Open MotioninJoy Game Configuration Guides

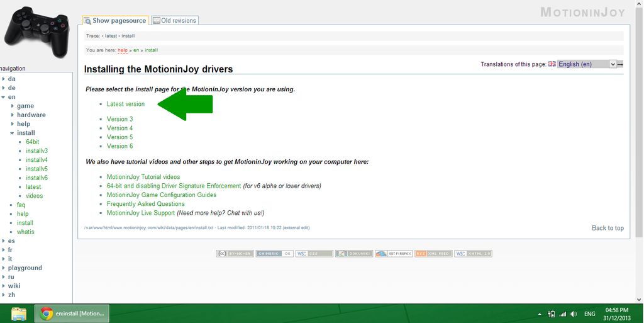click(162, 195)
